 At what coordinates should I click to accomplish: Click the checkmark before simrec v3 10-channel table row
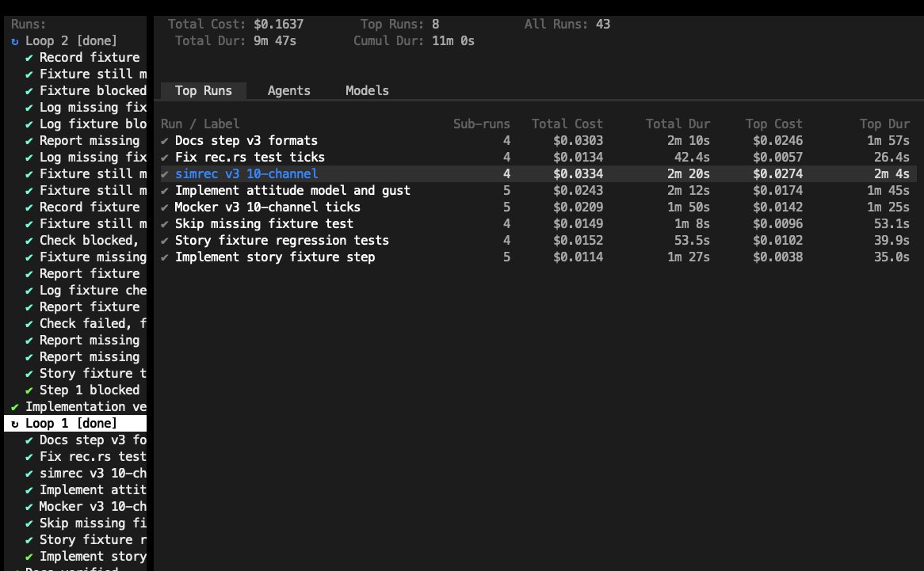[164, 174]
